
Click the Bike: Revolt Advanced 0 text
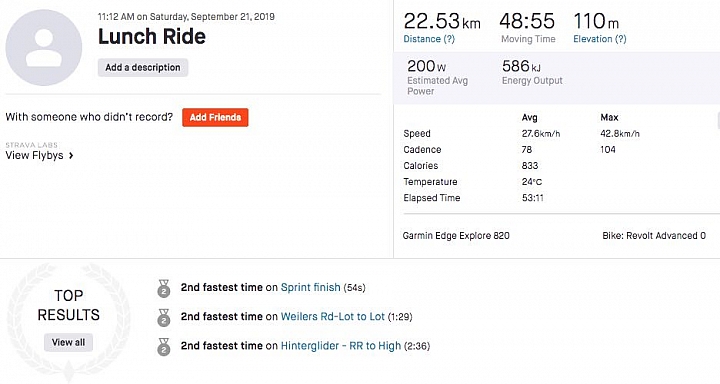pos(654,236)
